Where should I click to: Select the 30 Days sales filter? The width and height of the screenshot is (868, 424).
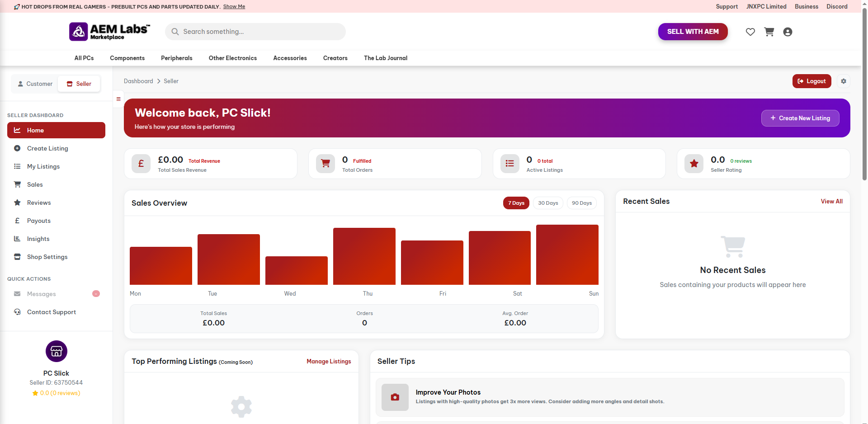pyautogui.click(x=547, y=203)
